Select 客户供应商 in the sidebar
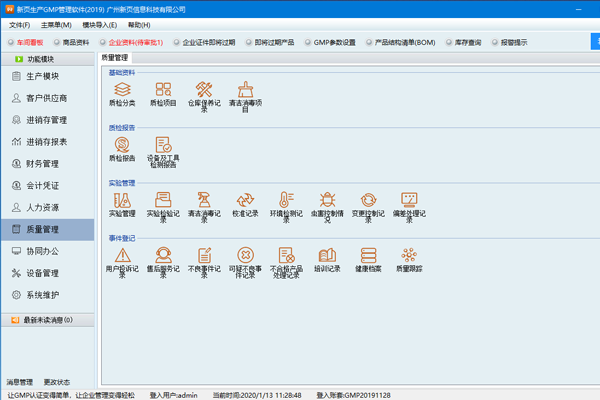Image resolution: width=600 pixels, height=400 pixels. 47,98
